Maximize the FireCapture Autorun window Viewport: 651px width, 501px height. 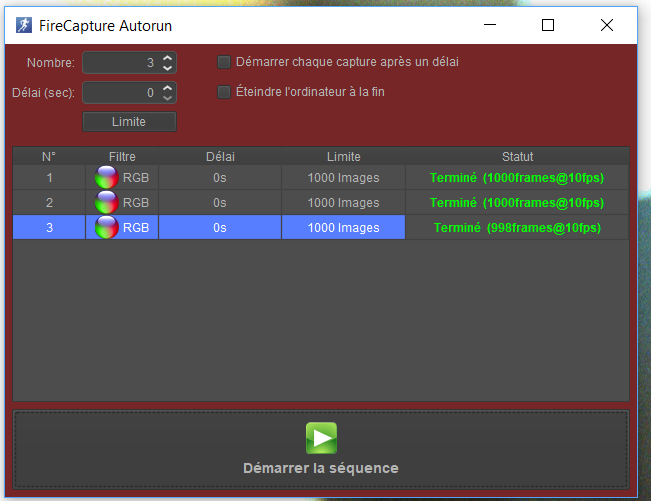tap(548, 25)
